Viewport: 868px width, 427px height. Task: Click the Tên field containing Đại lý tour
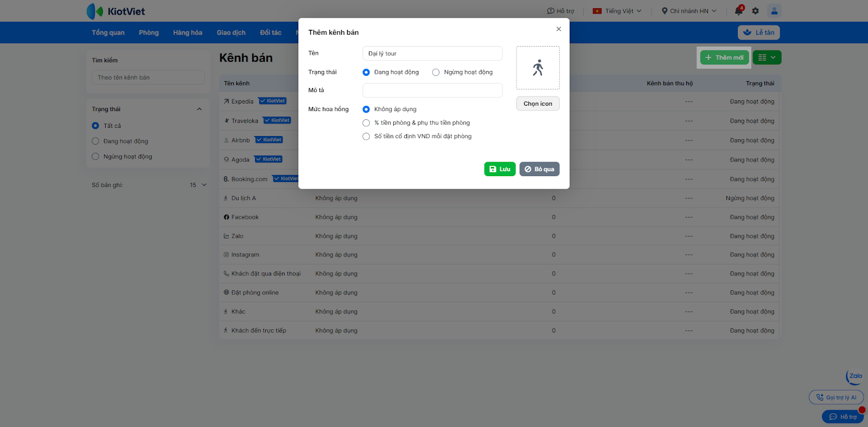[x=432, y=53]
